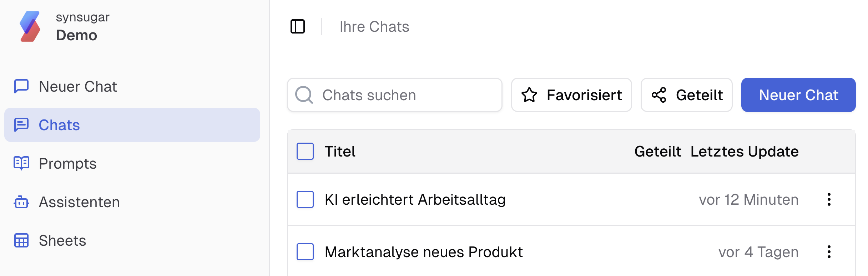Click the blue 'Neuer Chat' button
Image resolution: width=868 pixels, height=276 pixels.
point(798,95)
